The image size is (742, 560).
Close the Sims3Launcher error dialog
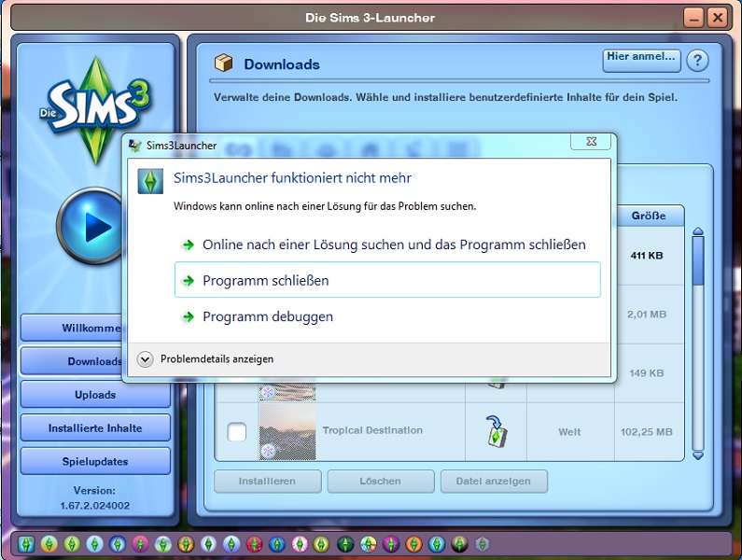pyautogui.click(x=591, y=142)
